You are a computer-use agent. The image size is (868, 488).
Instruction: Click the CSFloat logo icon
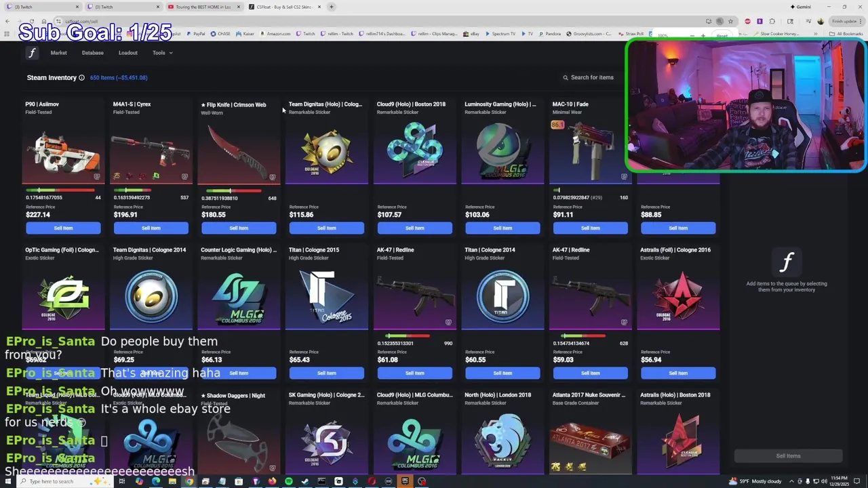(x=32, y=53)
